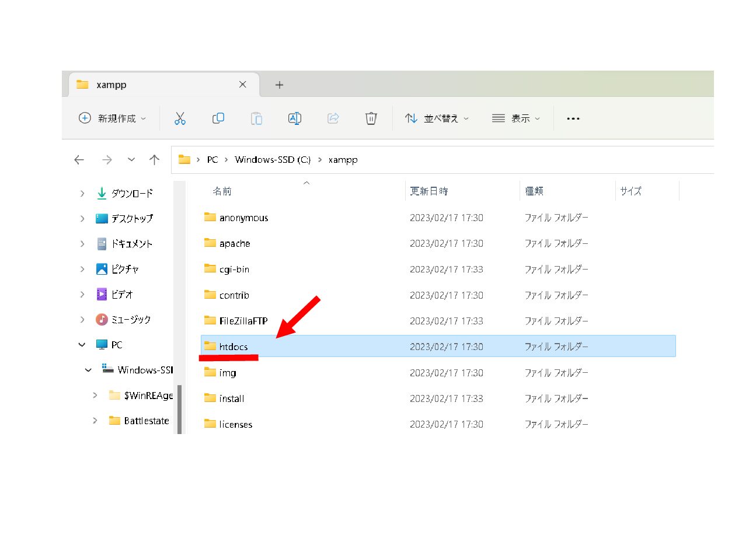756x535 pixels.
Task: Open the 表示 view menu
Action: pos(516,118)
